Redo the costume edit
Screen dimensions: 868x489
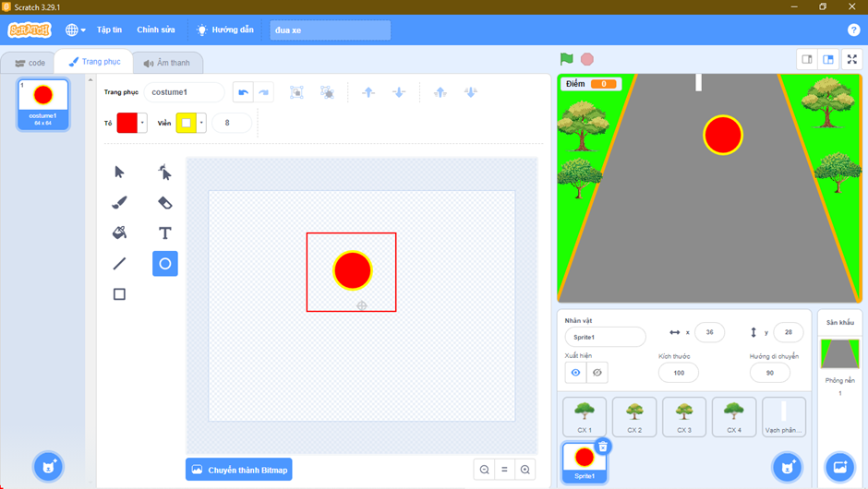[x=264, y=92]
